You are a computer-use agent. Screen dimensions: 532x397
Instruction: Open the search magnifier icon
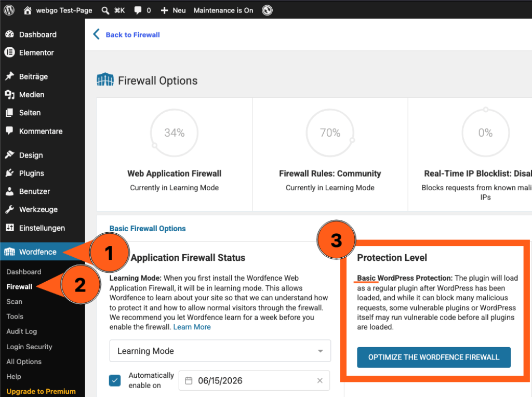(x=105, y=10)
